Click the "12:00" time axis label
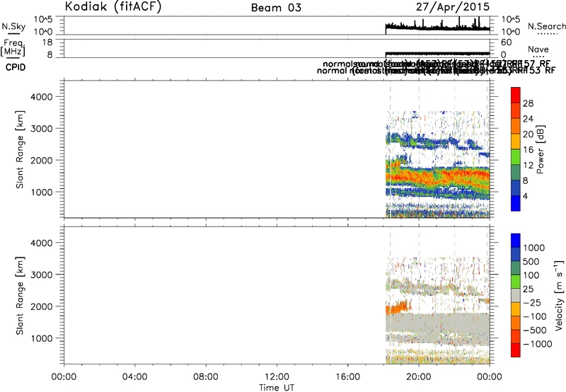Viewport: 566px width, 392px height. click(277, 377)
